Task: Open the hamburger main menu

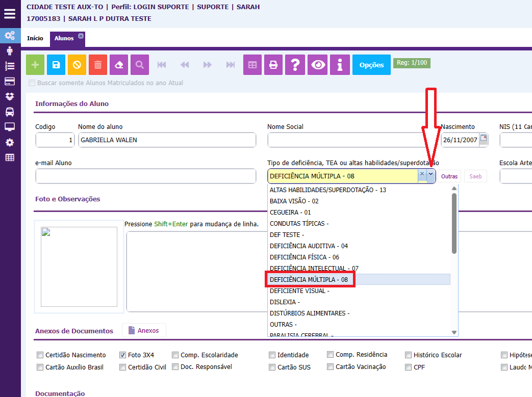Action: tap(10, 13)
